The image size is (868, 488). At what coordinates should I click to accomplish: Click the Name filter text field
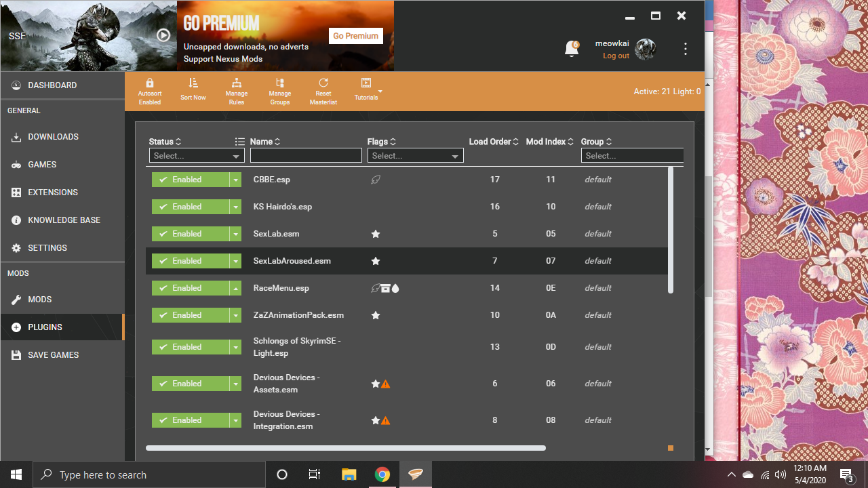coord(306,156)
